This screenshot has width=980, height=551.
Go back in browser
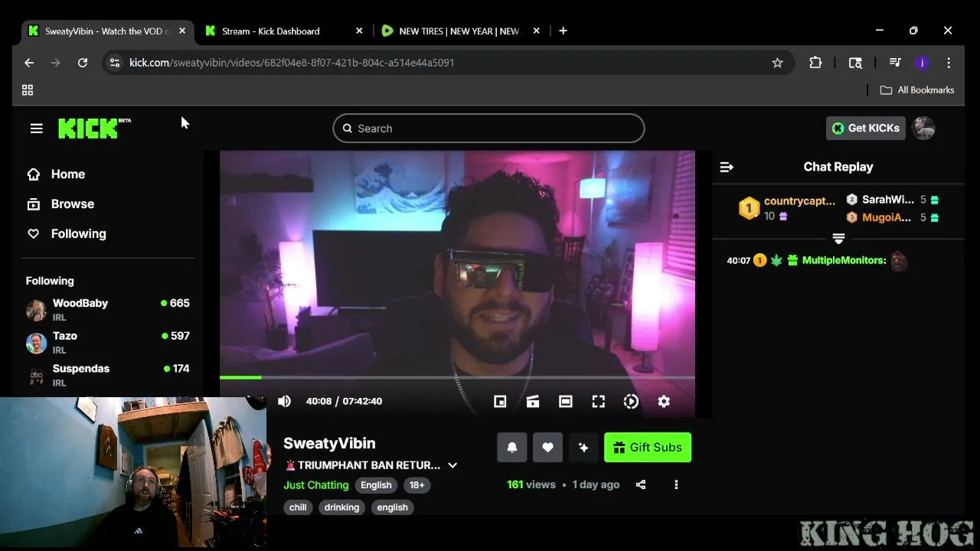click(x=28, y=63)
